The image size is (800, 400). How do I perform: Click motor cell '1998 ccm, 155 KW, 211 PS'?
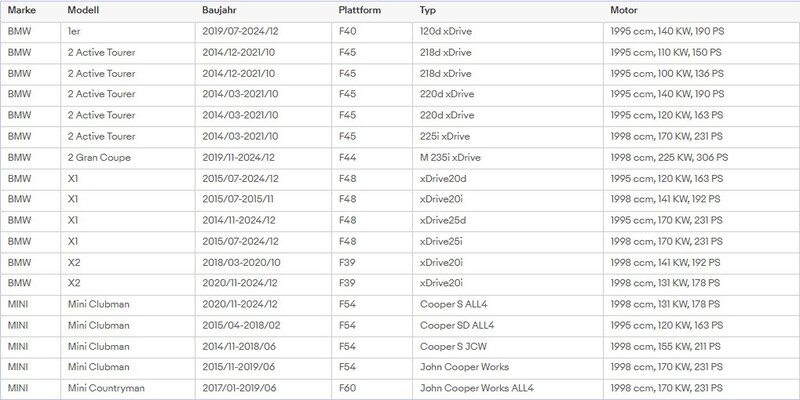pyautogui.click(x=665, y=346)
